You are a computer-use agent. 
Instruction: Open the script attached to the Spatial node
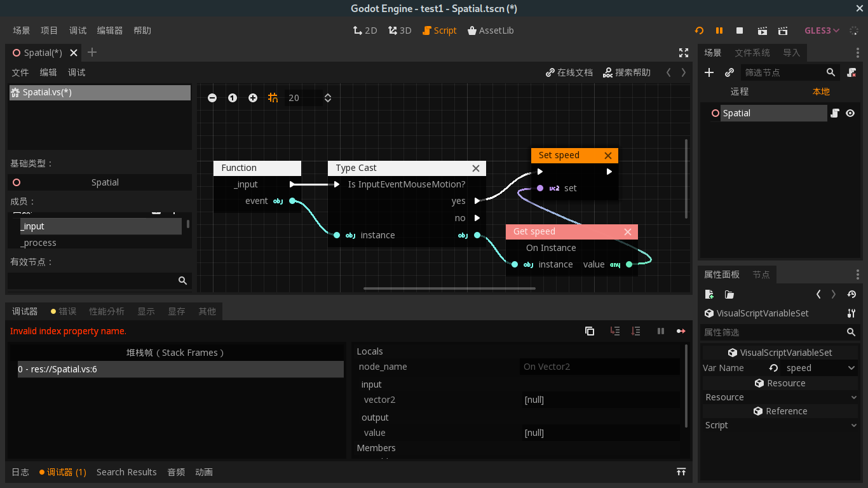pyautogui.click(x=835, y=113)
